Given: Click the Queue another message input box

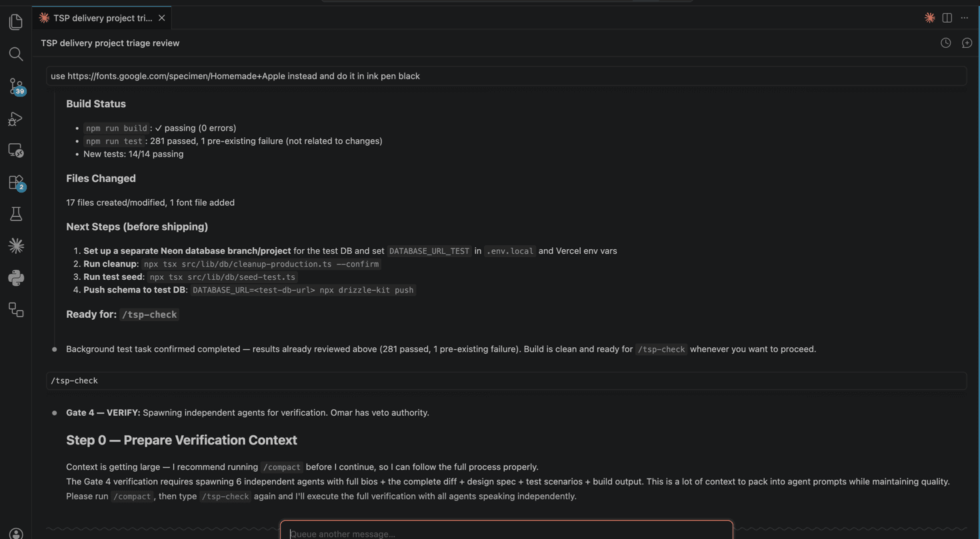Looking at the screenshot, I should point(506,532).
